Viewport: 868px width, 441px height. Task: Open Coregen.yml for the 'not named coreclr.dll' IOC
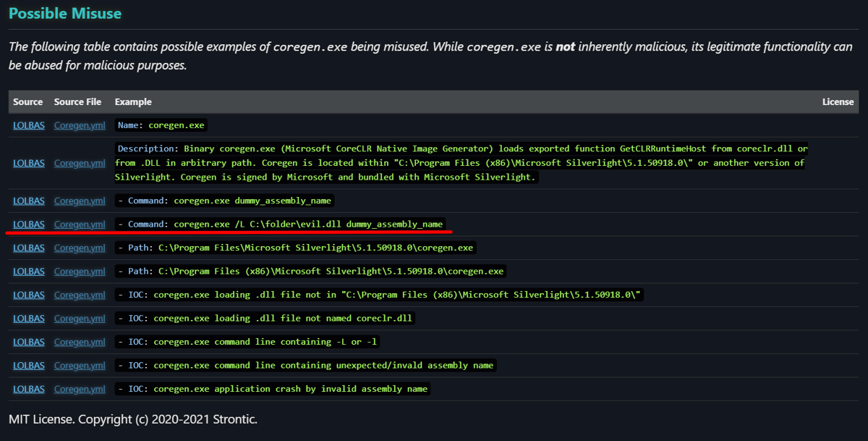pos(80,319)
